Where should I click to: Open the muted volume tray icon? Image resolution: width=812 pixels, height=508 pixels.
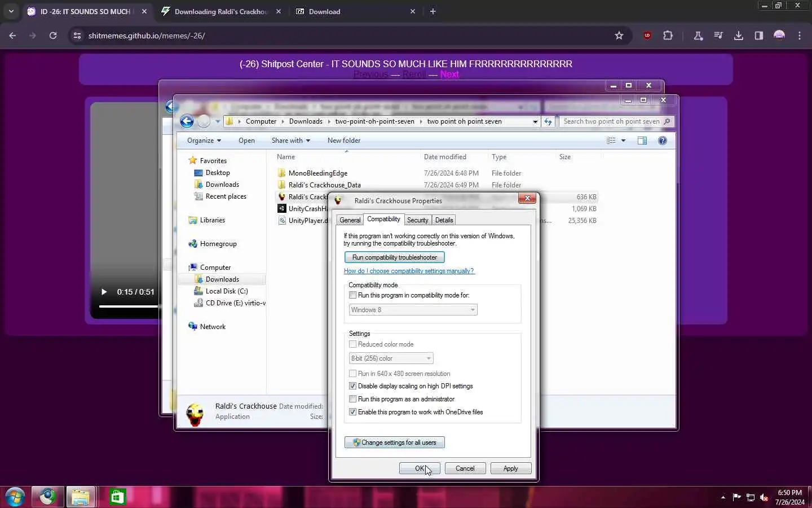point(764,497)
